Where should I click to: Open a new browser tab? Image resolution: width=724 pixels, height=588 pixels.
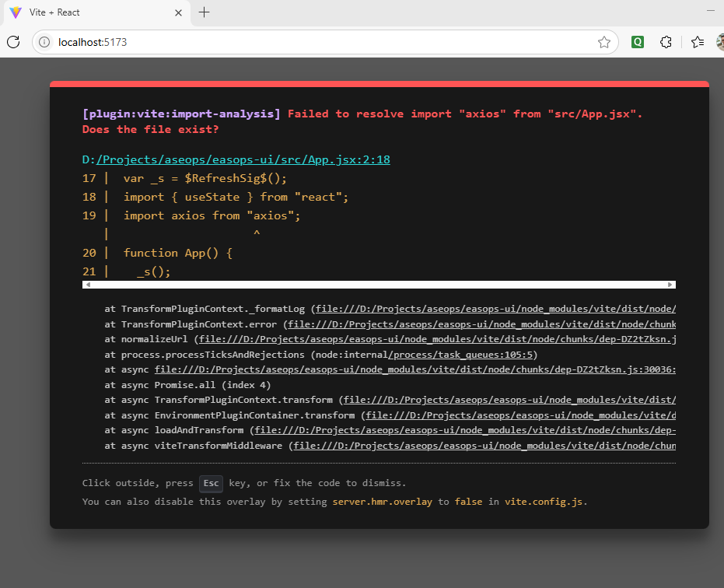click(205, 12)
